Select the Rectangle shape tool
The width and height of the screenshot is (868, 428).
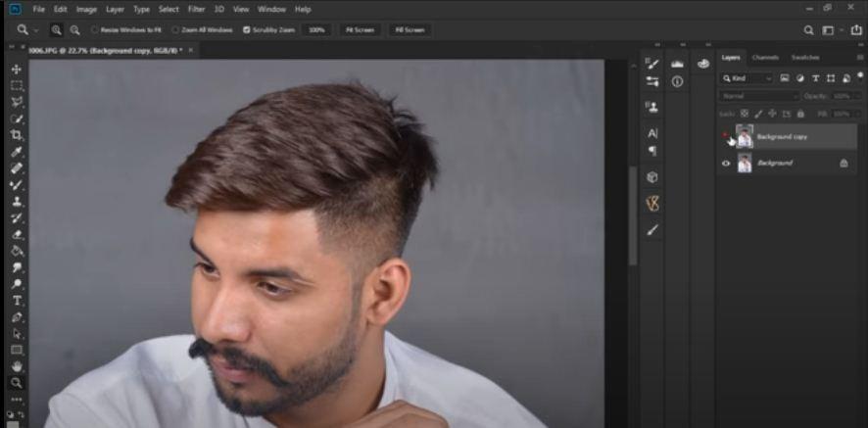[17, 350]
